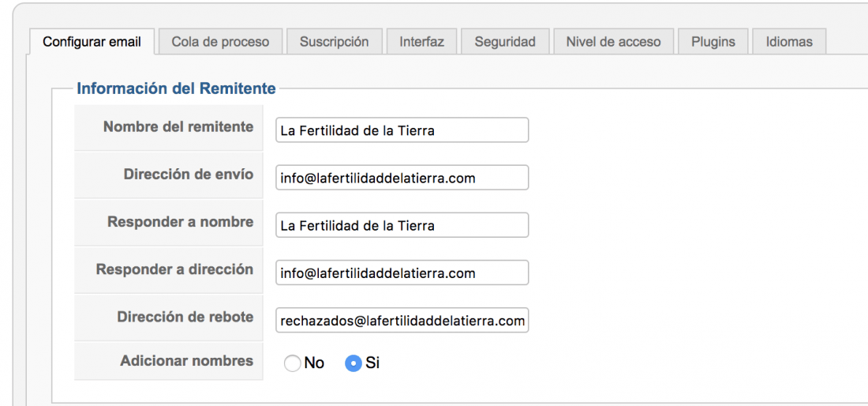Screen dimensions: 868x406
Task: Switch to the Idiomas tab
Action: pos(789,42)
